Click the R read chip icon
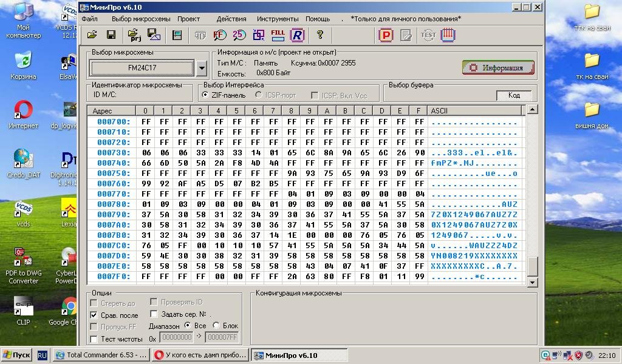Image resolution: width=622 pixels, height=364 pixels. [x=296, y=35]
